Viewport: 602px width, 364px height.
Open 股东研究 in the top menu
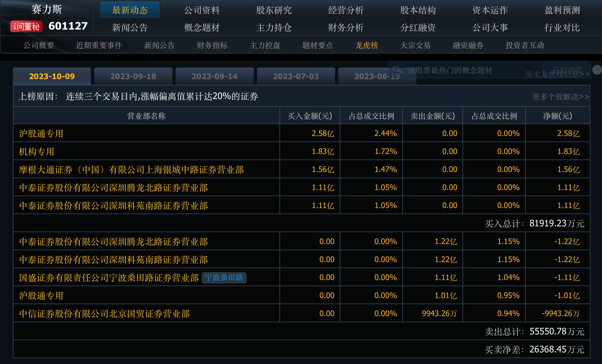coord(274,10)
